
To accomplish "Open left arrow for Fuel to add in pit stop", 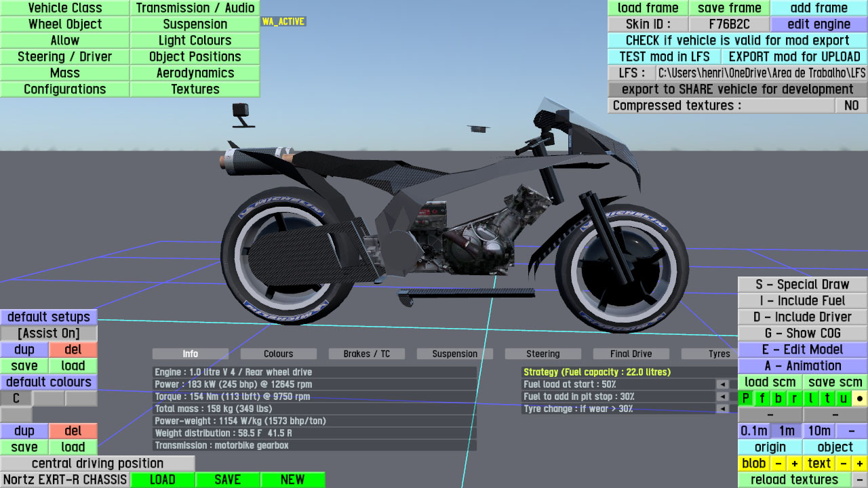I will [x=724, y=396].
